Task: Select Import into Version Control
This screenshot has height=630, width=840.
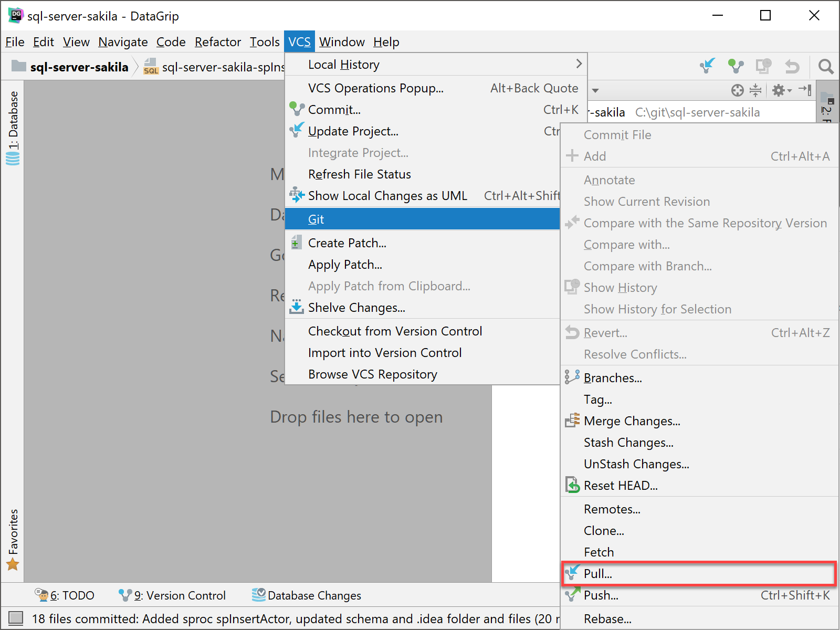Action: pyautogui.click(x=423, y=353)
